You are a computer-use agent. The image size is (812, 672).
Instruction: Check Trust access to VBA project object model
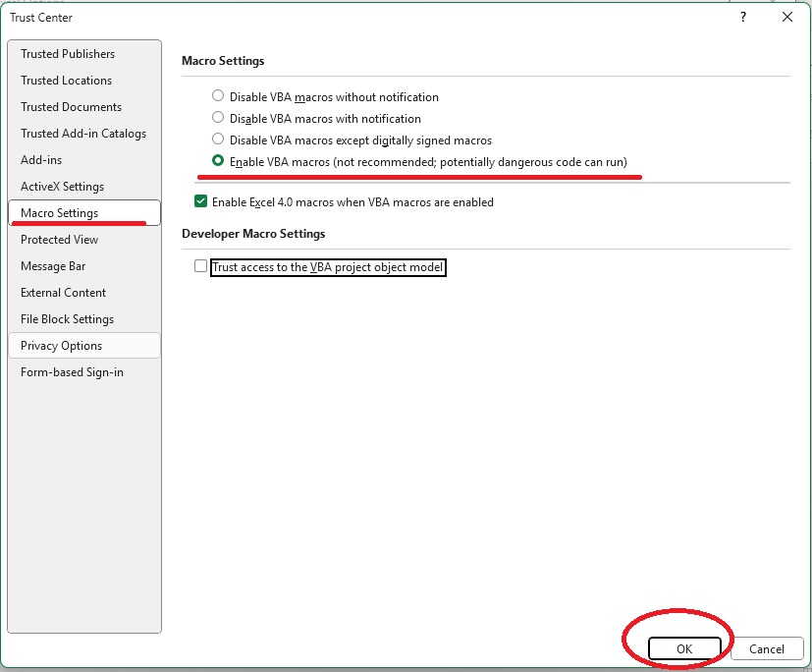click(x=201, y=266)
